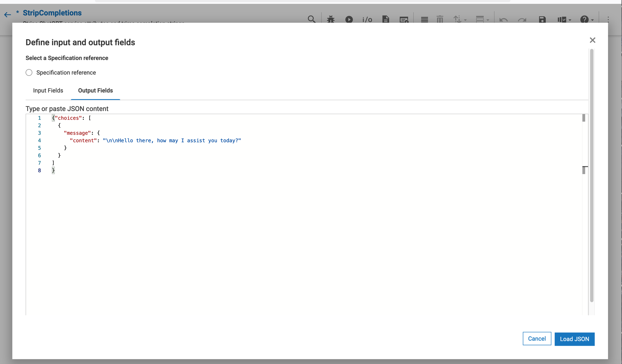Viewport: 622px width, 364px height.
Task: Save using the floppy disk icon
Action: [x=542, y=20]
